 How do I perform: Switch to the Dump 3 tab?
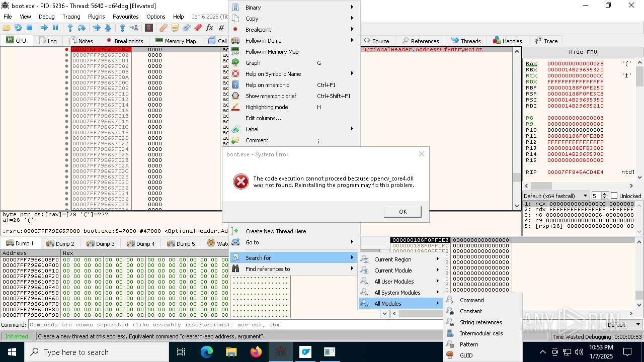[x=100, y=244]
